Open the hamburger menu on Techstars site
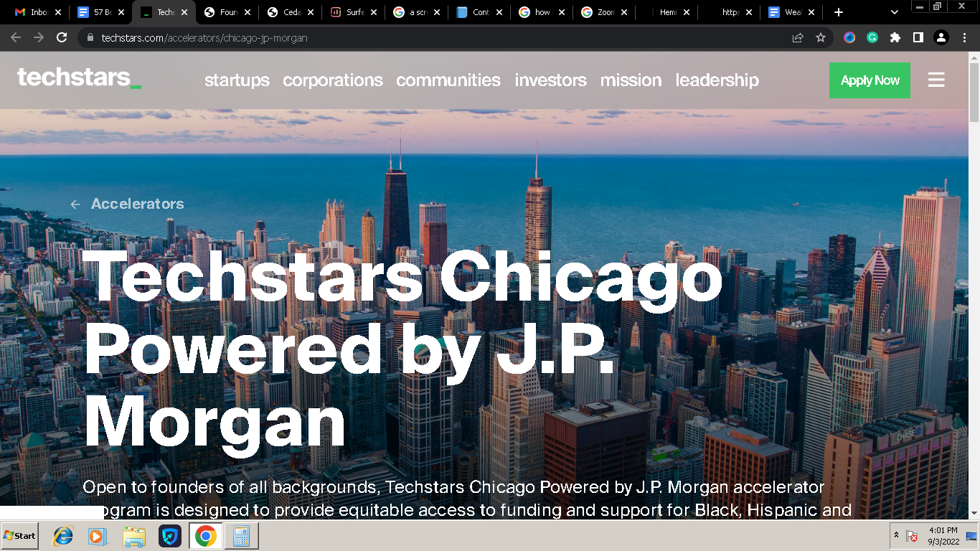Image resolution: width=980 pixels, height=551 pixels. 936,80
